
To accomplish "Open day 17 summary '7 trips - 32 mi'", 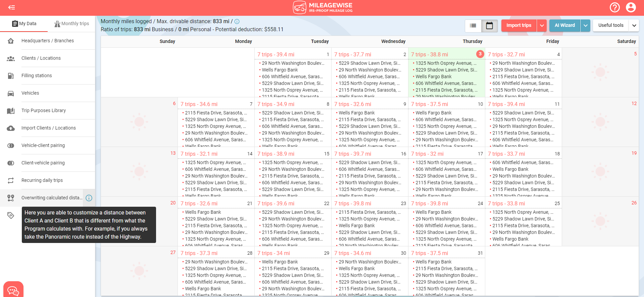I will tap(427, 154).
